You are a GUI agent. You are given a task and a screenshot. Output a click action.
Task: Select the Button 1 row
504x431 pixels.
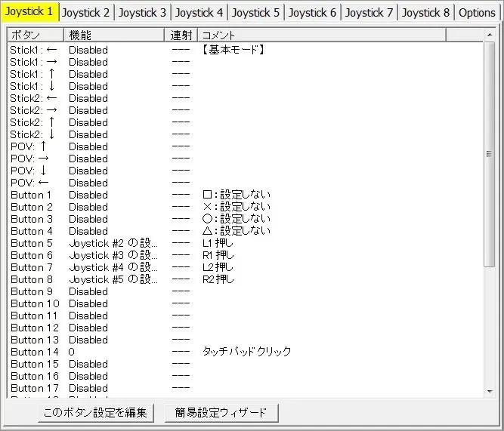pyautogui.click(x=245, y=195)
